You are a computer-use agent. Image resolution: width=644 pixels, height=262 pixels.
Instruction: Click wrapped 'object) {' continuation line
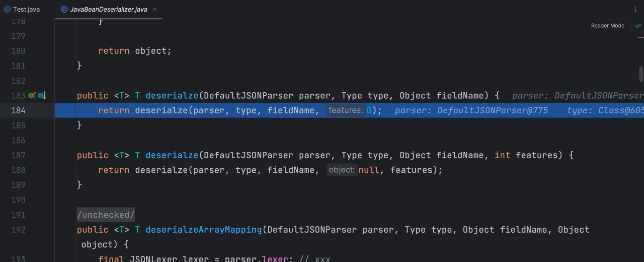pyautogui.click(x=105, y=245)
